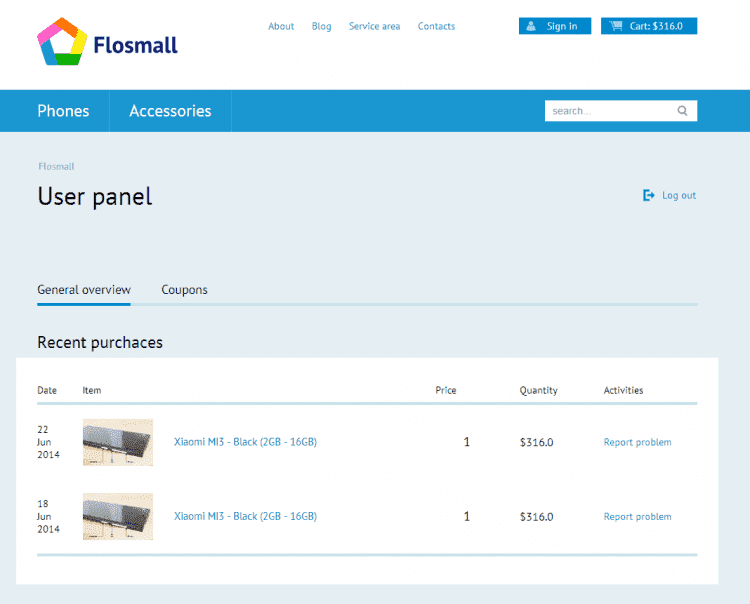Click the Activities column header
750x604 pixels.
[623, 390]
